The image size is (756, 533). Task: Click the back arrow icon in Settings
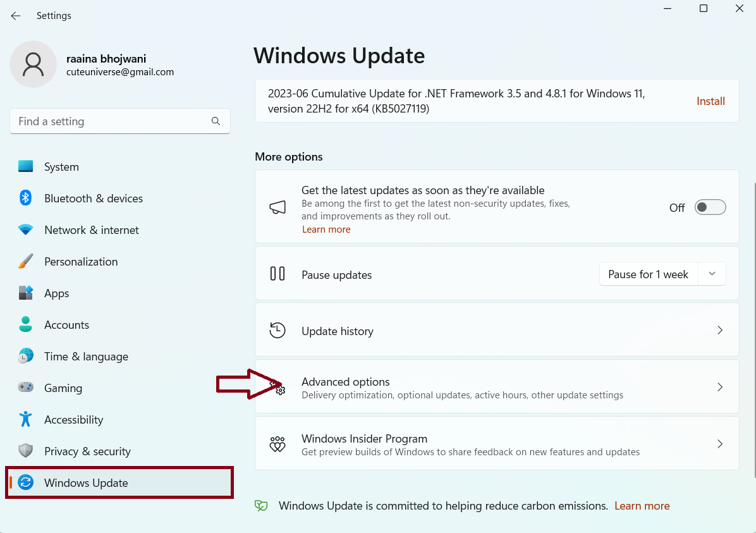(x=15, y=16)
